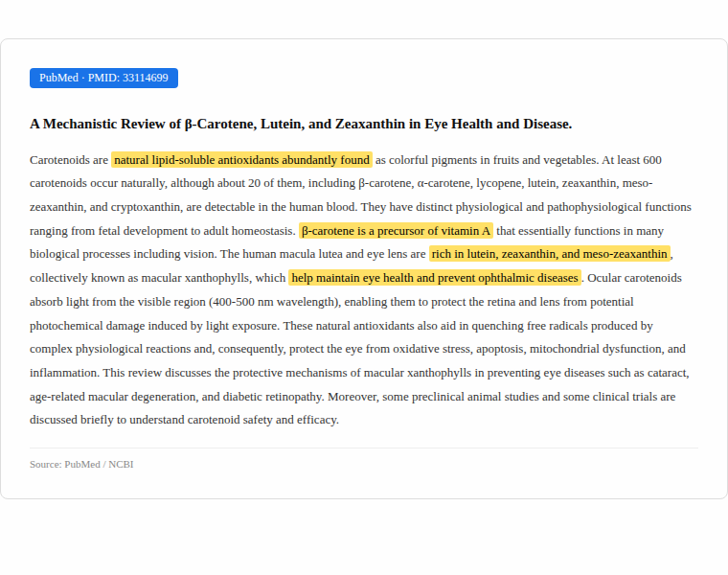Click highlight 'help maintain eye health and prevent ophthalmic diseases'
Viewport: 728px width, 575px height.
[435, 278]
